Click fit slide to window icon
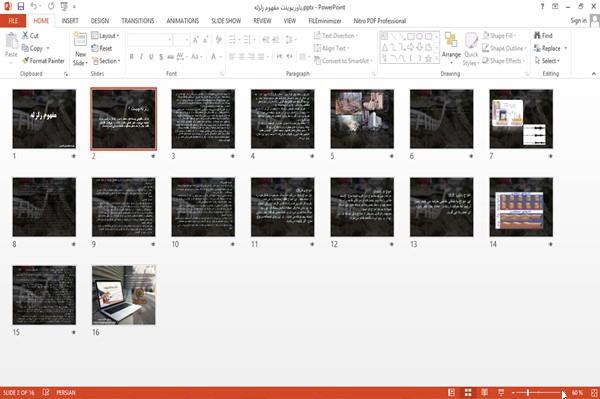The image size is (600, 399). (594, 392)
